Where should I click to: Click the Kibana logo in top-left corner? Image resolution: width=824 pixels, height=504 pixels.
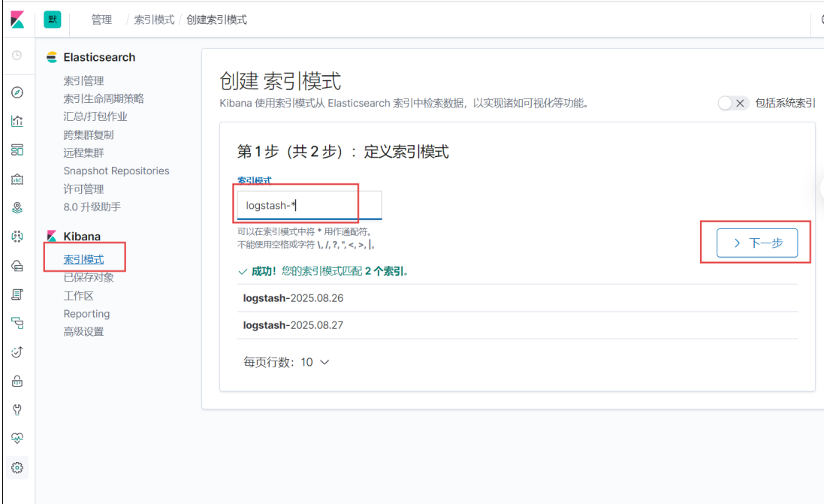tap(17, 20)
